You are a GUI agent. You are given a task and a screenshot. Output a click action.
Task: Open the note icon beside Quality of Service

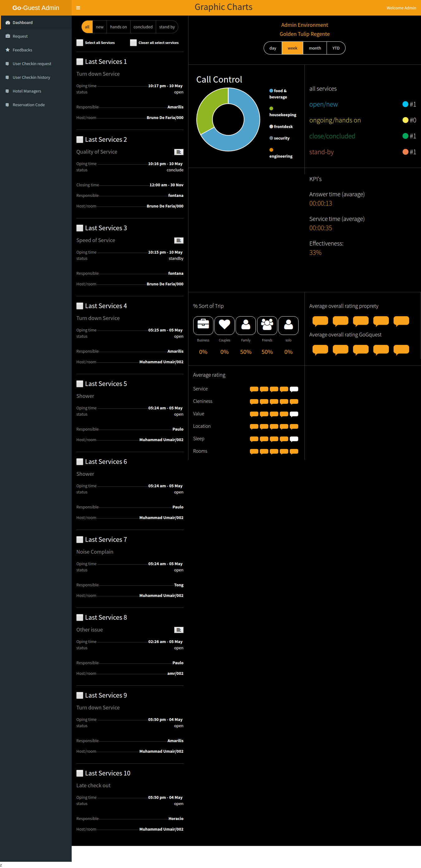179,152
